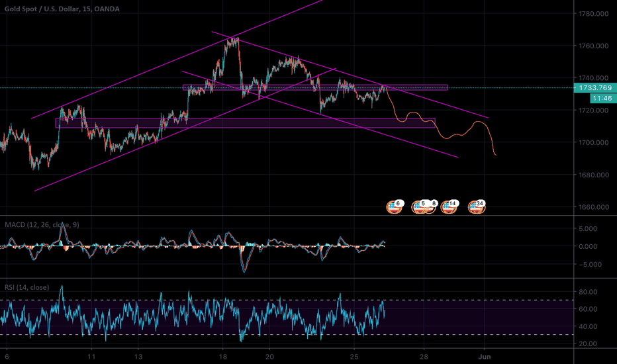
Task: Click the date axis label 13
Action: click(138, 357)
